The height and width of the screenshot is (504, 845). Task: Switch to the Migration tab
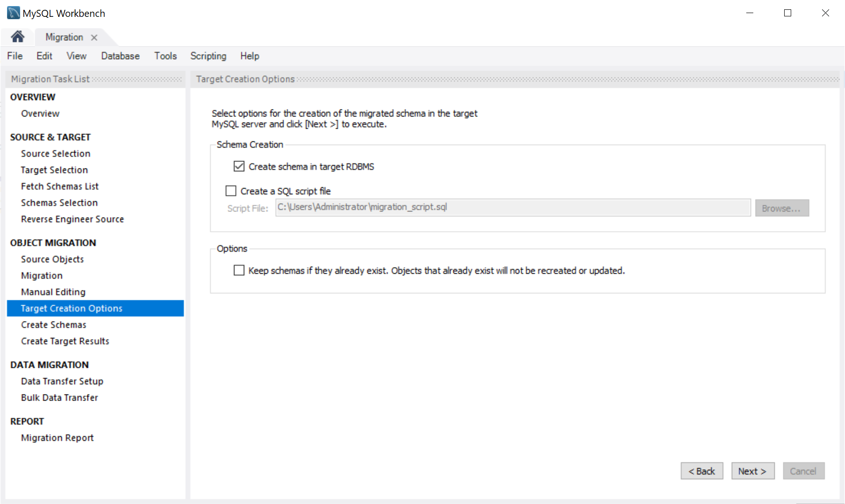(x=64, y=37)
